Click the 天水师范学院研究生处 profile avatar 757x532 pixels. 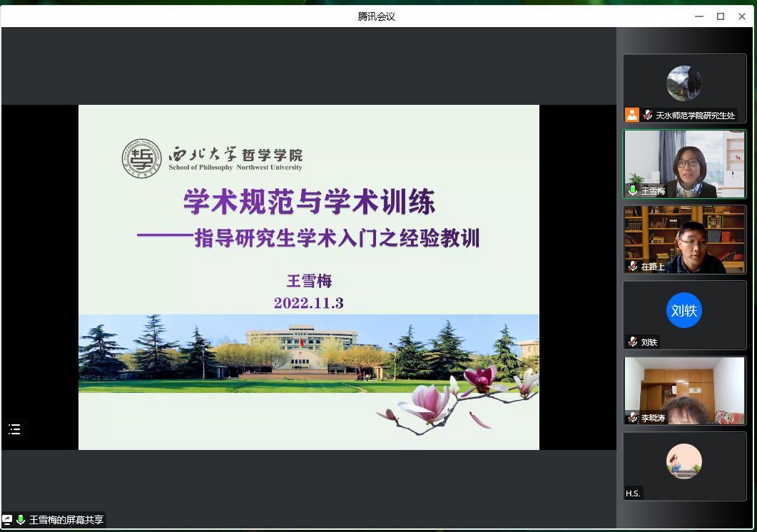[684, 83]
